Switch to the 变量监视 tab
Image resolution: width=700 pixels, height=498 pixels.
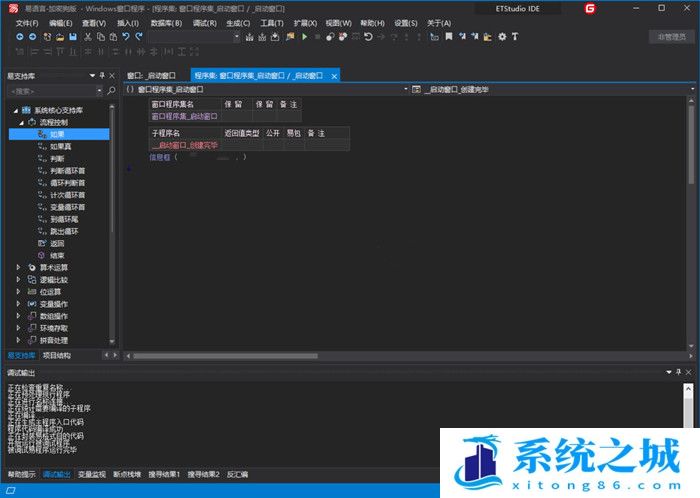click(x=92, y=474)
